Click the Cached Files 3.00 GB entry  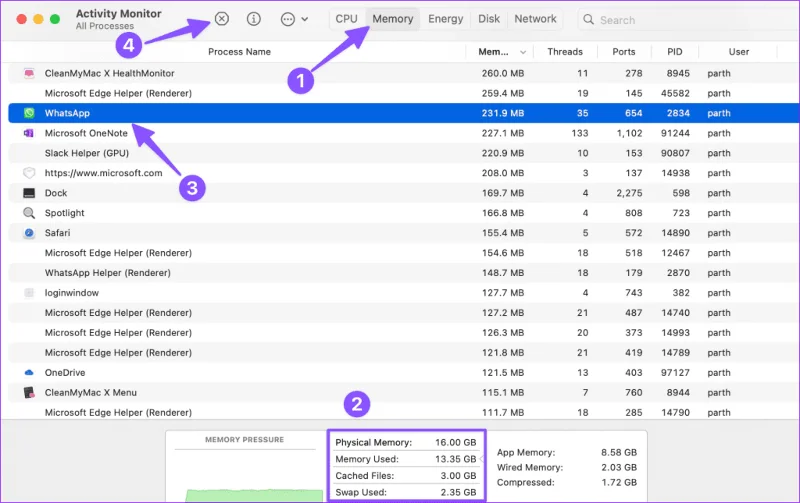point(406,475)
